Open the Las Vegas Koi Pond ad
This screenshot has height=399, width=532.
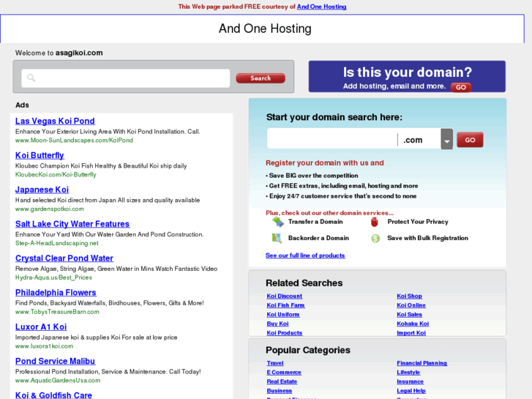[x=55, y=121]
